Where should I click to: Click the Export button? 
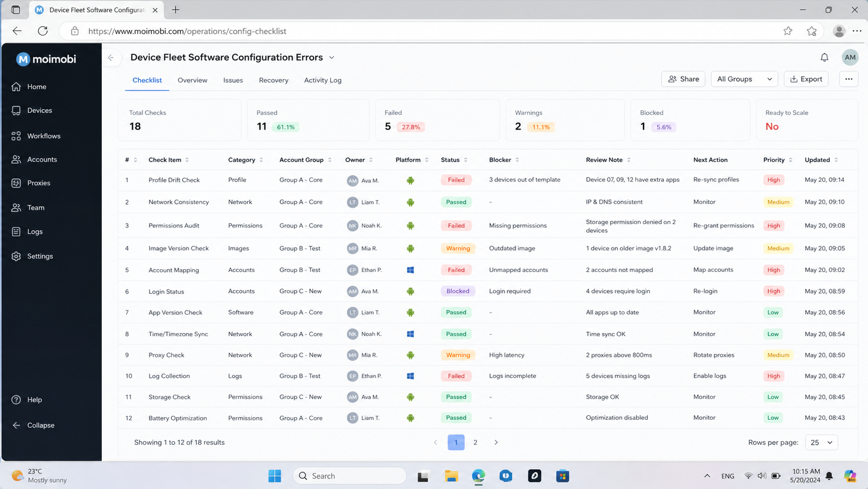806,79
